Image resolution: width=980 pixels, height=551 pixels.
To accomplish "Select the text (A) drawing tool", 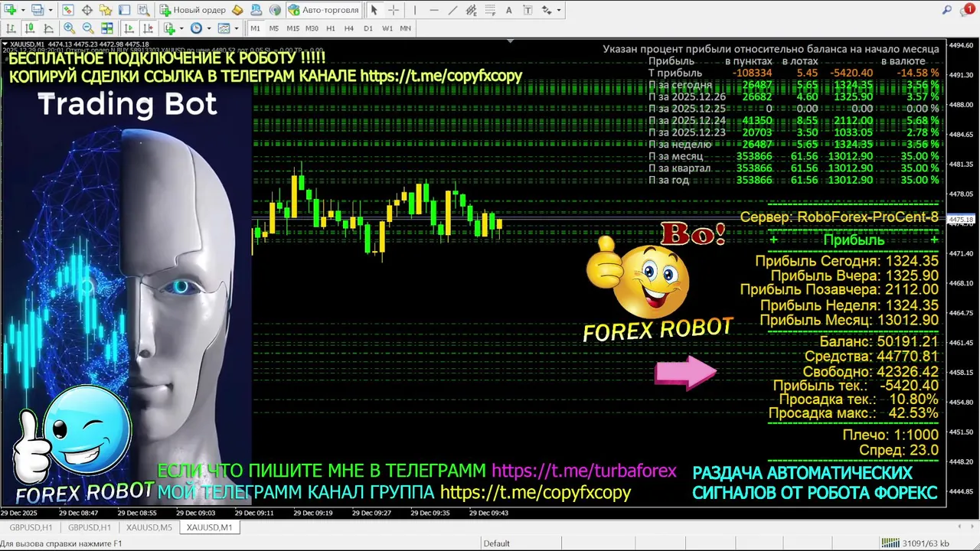I will [x=509, y=10].
